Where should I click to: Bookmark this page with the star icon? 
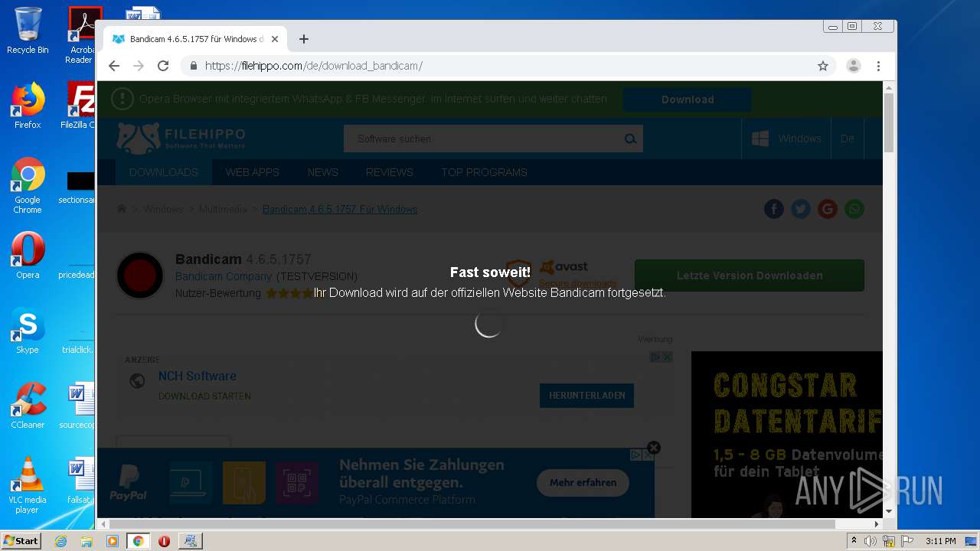tap(823, 66)
